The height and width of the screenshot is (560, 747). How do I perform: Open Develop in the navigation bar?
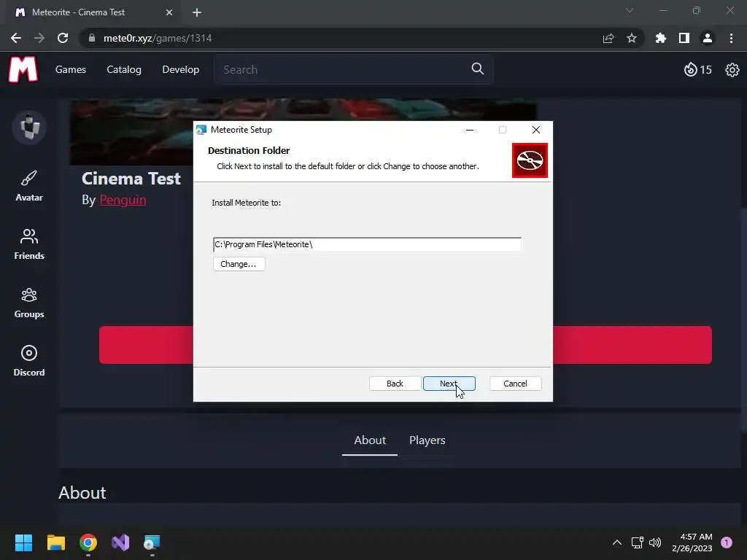coord(181,69)
